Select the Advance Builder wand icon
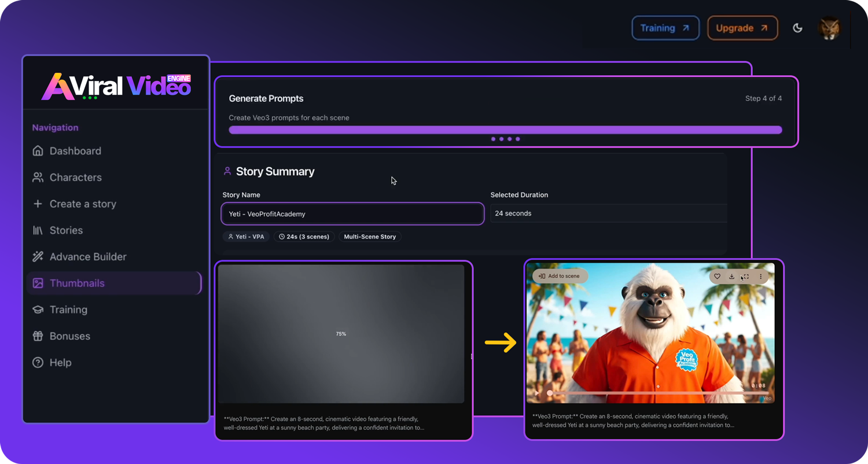The image size is (868, 464). [x=38, y=256]
